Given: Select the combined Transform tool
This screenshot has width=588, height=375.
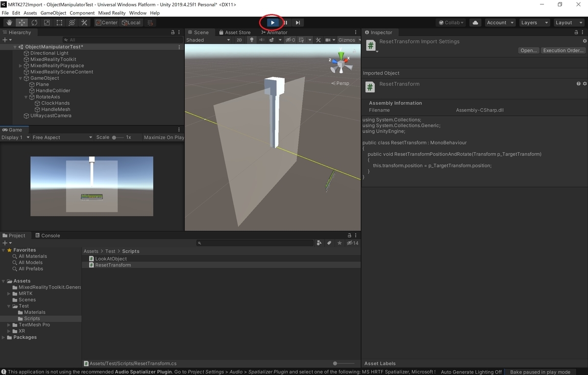Looking at the screenshot, I should (x=72, y=23).
